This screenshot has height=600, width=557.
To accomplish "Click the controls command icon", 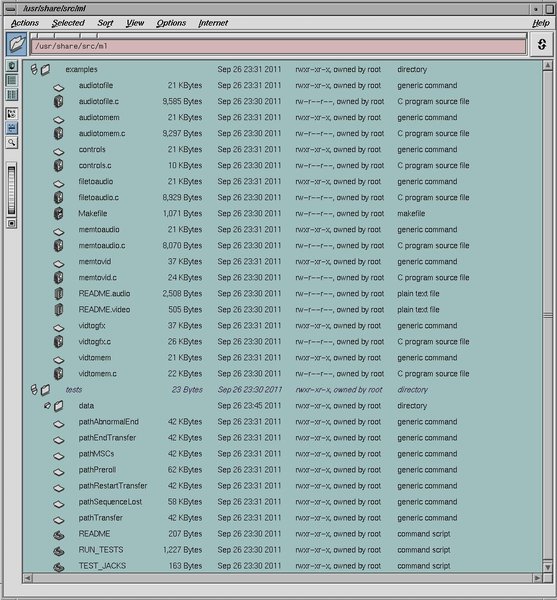I will click(x=59, y=152).
